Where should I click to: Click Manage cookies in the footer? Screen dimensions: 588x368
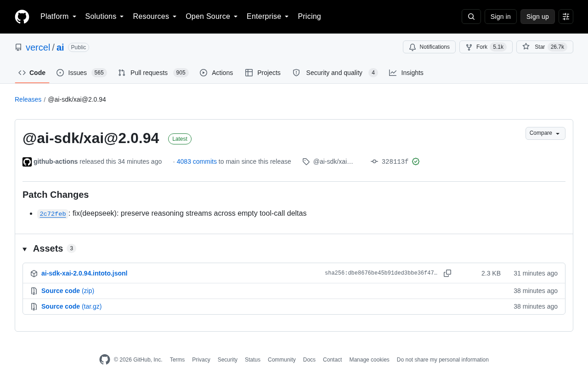[x=369, y=360]
